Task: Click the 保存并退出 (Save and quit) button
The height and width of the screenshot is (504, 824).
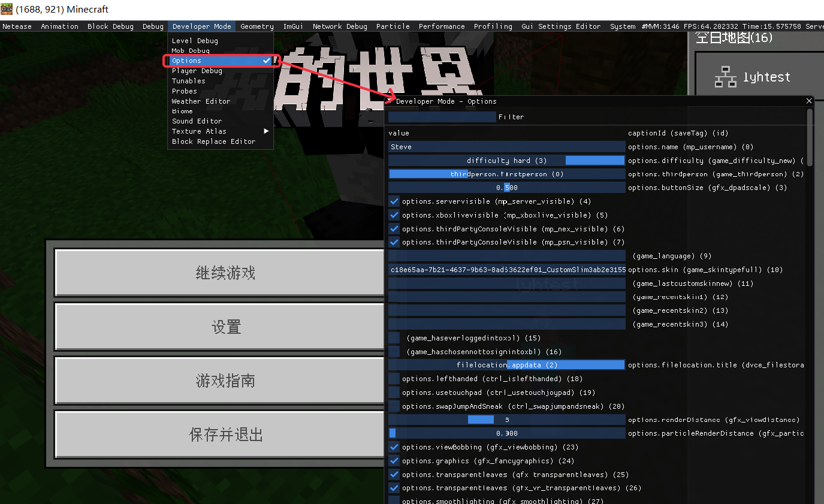Action: click(x=219, y=434)
